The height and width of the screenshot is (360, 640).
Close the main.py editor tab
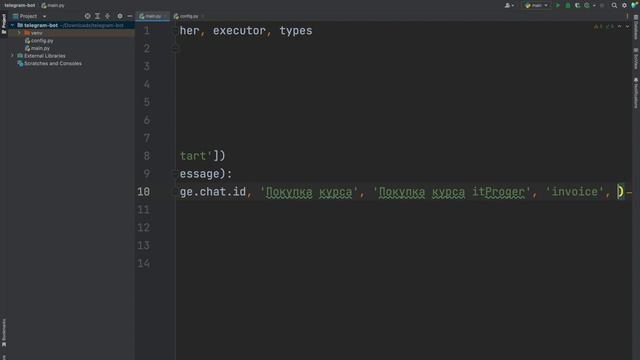pos(165,16)
